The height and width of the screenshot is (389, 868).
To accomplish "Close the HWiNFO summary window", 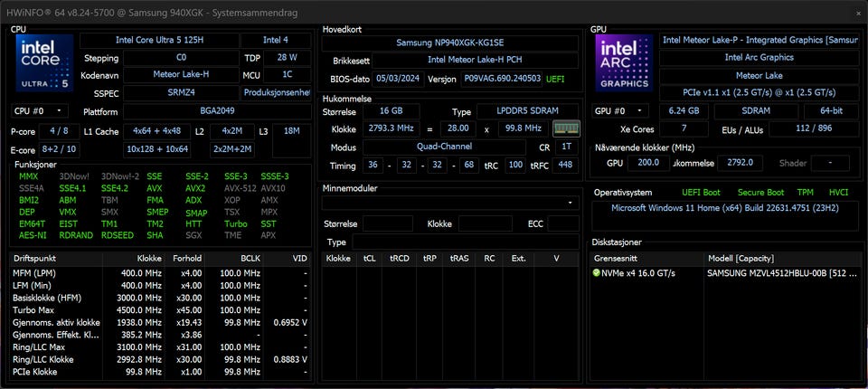I will (x=859, y=13).
